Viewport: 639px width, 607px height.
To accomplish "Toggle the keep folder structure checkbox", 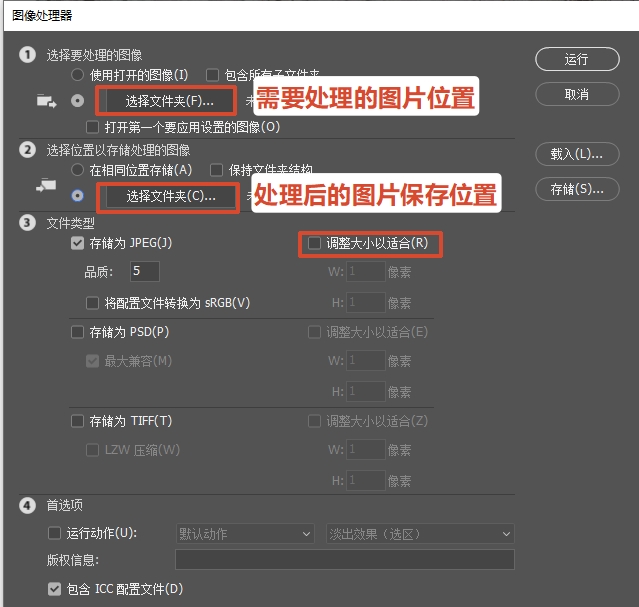I will click(x=216, y=170).
